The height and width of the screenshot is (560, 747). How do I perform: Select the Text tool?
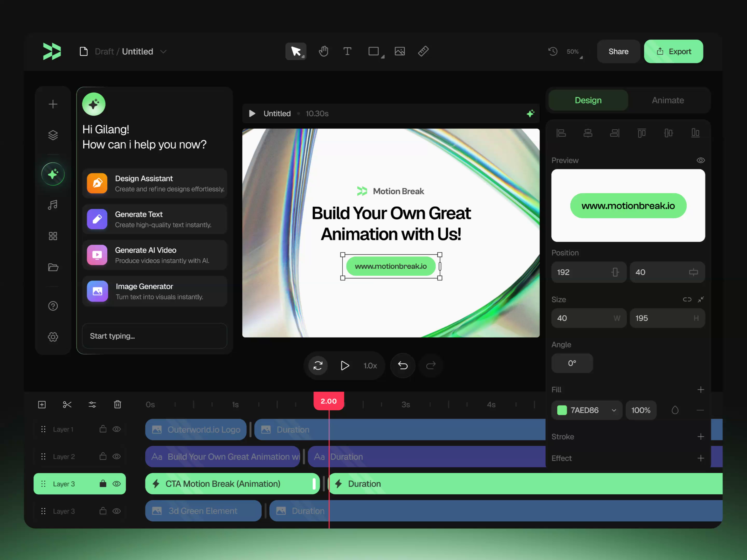(347, 51)
